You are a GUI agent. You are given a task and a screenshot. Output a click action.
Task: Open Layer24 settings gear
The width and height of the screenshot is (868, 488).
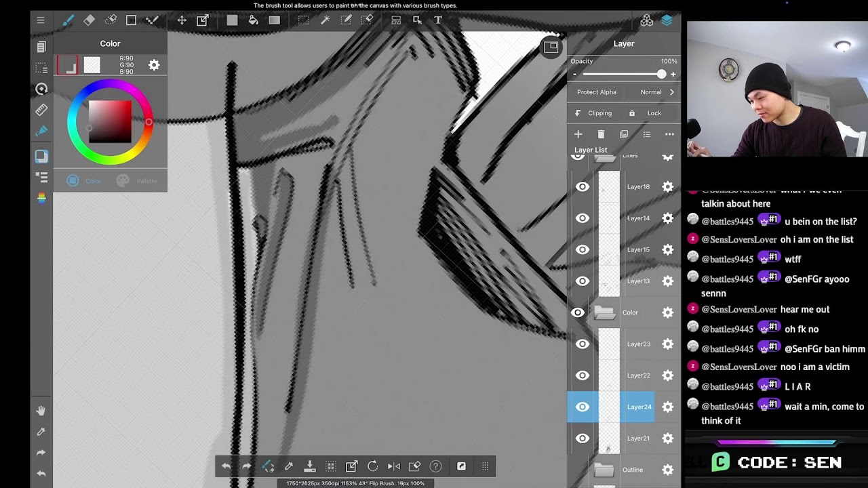tap(668, 407)
